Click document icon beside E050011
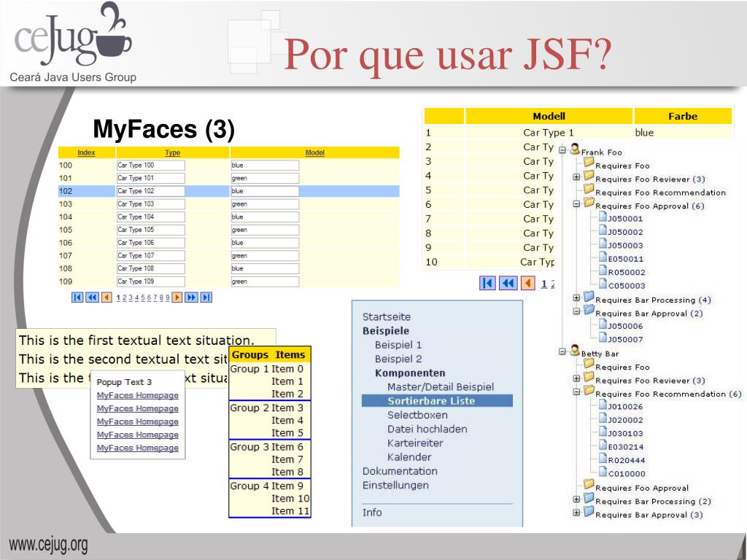 point(603,257)
